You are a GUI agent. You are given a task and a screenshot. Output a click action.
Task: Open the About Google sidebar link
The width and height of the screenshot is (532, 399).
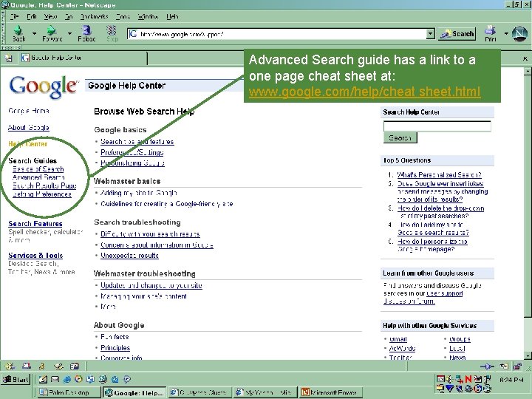tap(29, 128)
